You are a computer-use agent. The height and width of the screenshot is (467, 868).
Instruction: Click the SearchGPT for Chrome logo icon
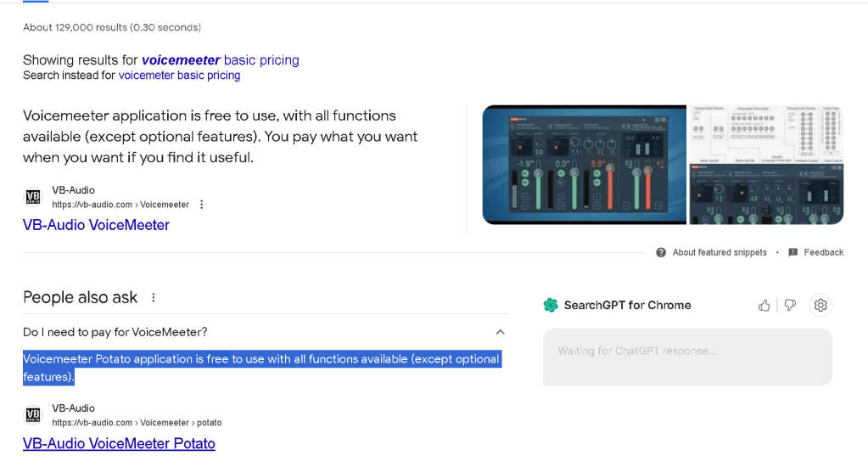pyautogui.click(x=551, y=305)
